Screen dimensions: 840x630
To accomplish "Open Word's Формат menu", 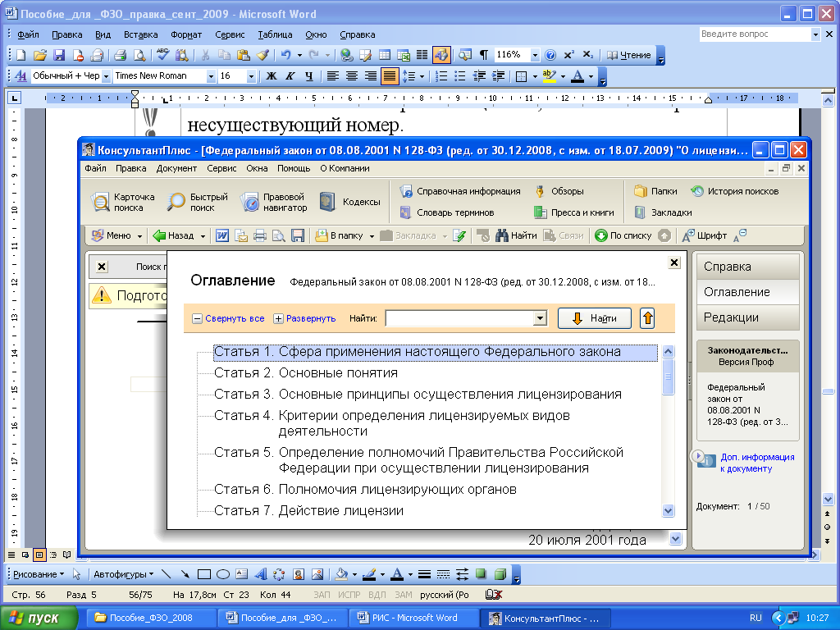I will coord(186,34).
